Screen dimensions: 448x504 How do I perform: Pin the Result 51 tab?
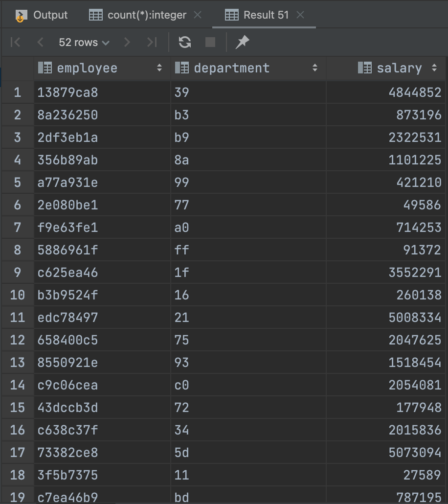tap(242, 42)
